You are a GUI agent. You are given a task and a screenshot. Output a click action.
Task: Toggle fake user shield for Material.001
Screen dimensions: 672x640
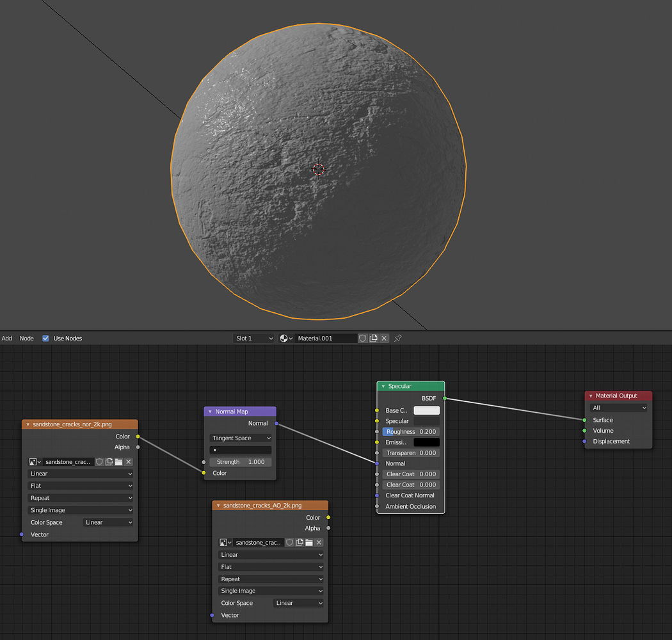pos(363,338)
